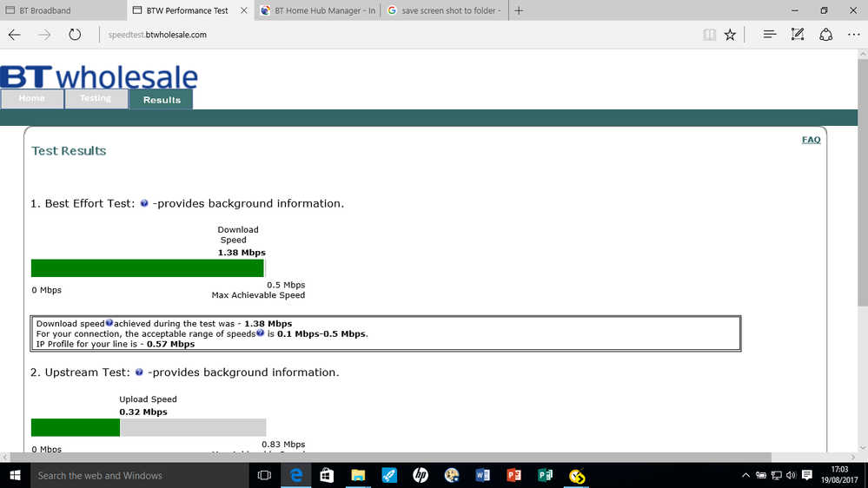This screenshot has height=488, width=868.
Task: Add page to favorites star
Action: tap(730, 35)
